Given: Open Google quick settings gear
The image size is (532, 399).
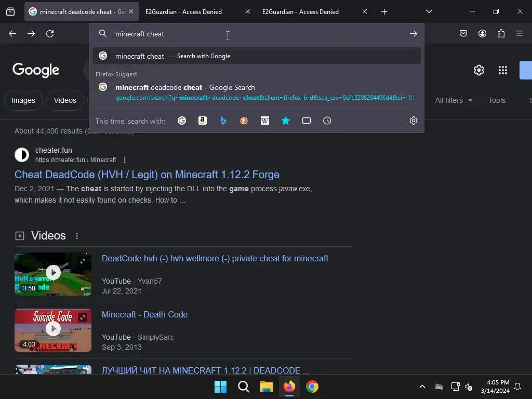Looking at the screenshot, I should 478,70.
